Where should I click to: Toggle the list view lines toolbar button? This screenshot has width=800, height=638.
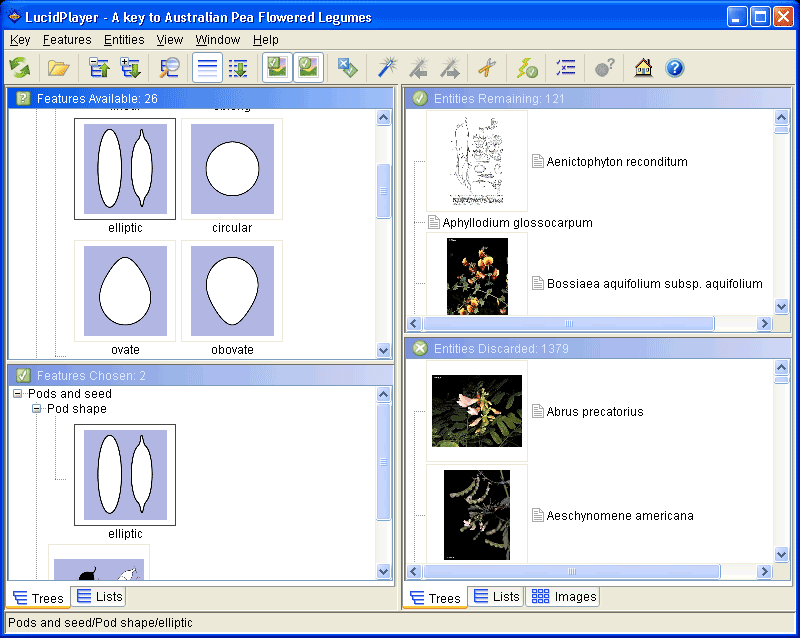(x=207, y=68)
